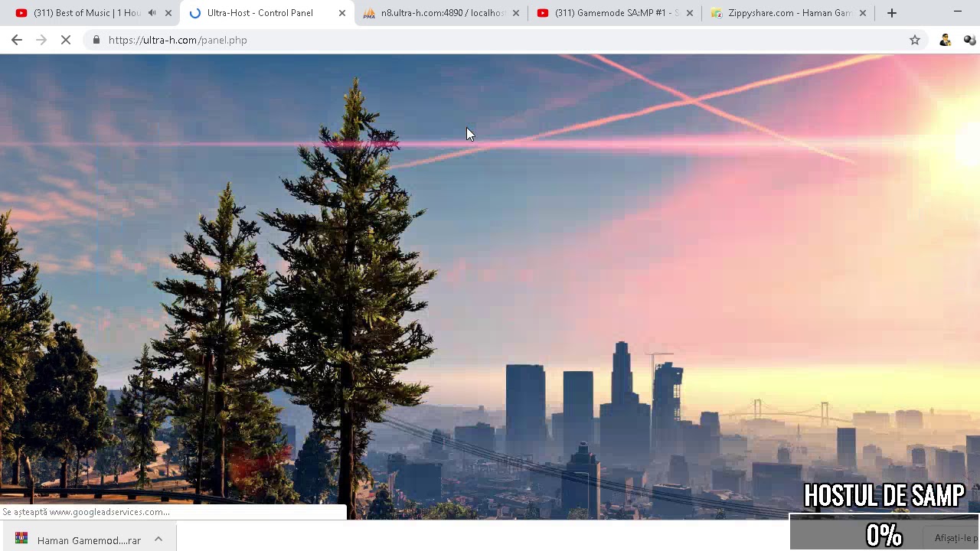This screenshot has height=551, width=980.
Task: Close the Zippyshare.com tab
Action: coord(863,13)
